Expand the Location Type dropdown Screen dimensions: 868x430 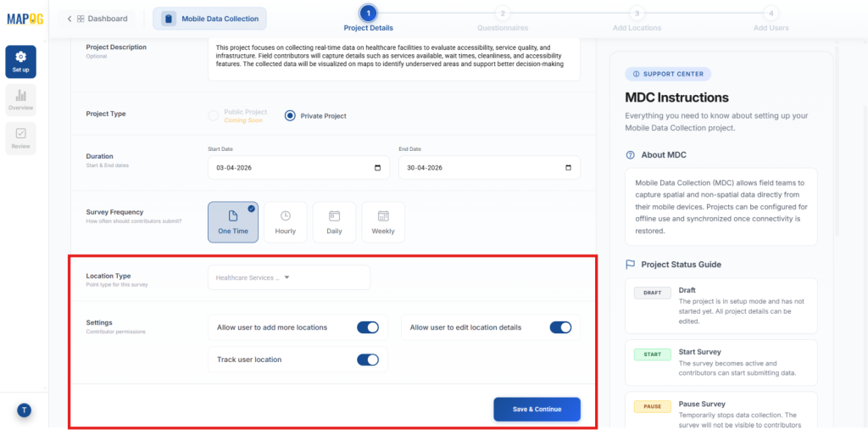[288, 277]
